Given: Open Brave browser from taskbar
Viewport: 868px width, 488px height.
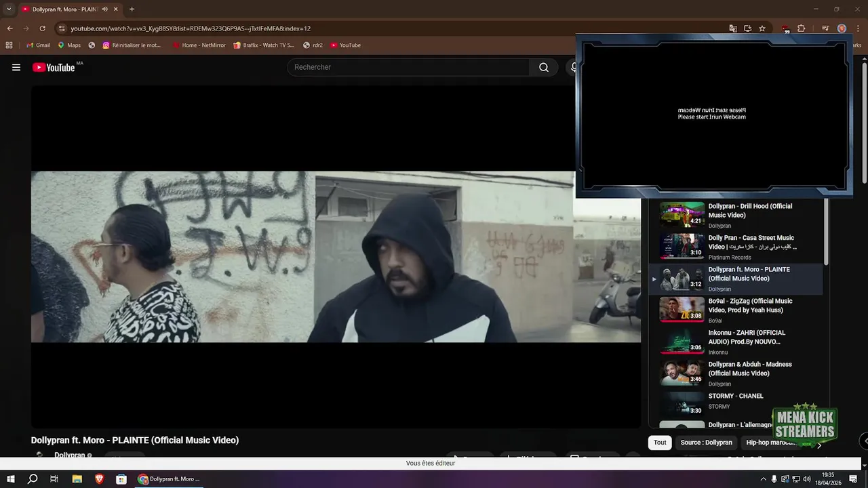Looking at the screenshot, I should (x=99, y=479).
